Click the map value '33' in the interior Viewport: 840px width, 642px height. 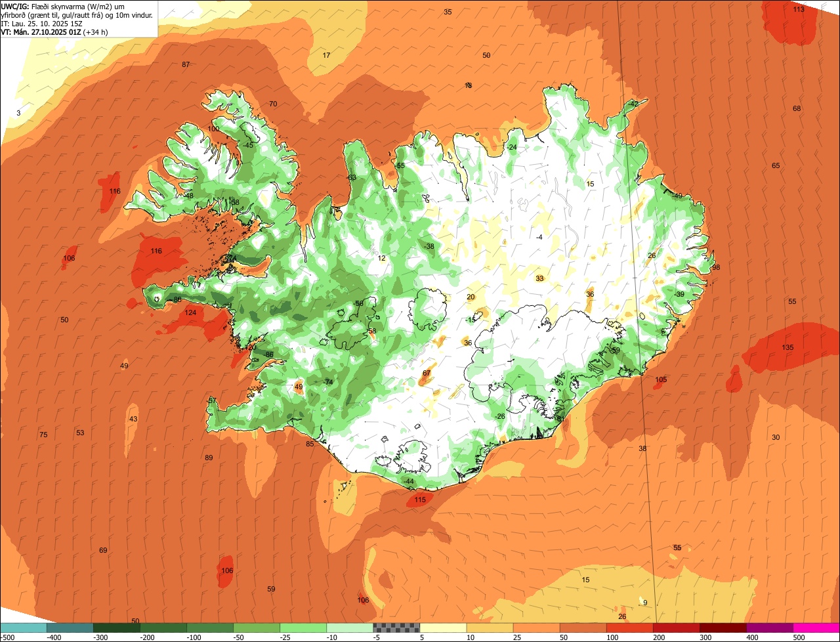(539, 278)
